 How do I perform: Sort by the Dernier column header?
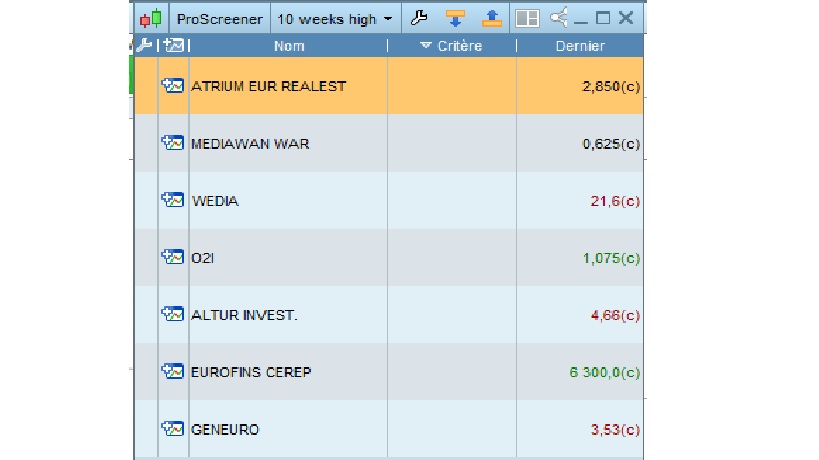pos(580,46)
